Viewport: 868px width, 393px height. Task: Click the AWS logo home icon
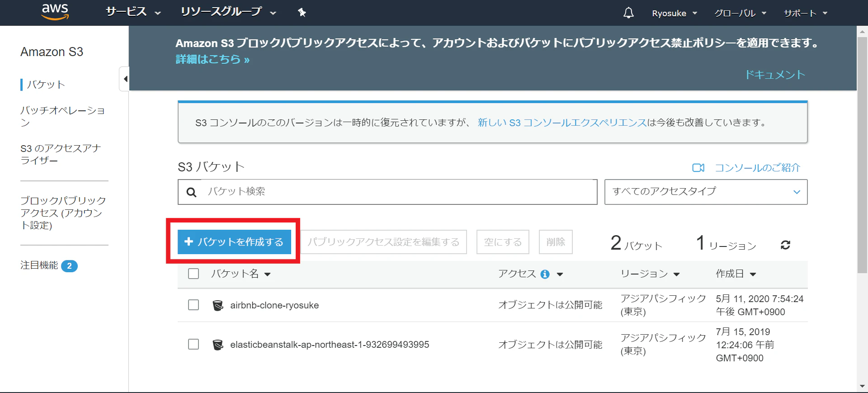point(55,12)
